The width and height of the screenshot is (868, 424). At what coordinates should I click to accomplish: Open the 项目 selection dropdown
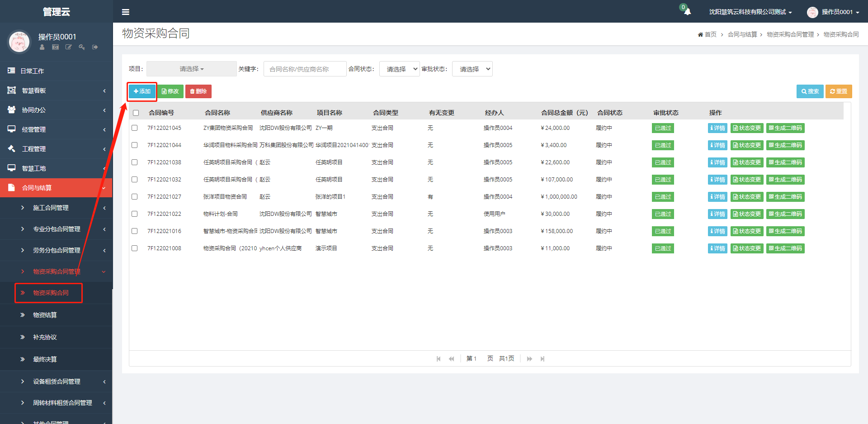point(191,69)
